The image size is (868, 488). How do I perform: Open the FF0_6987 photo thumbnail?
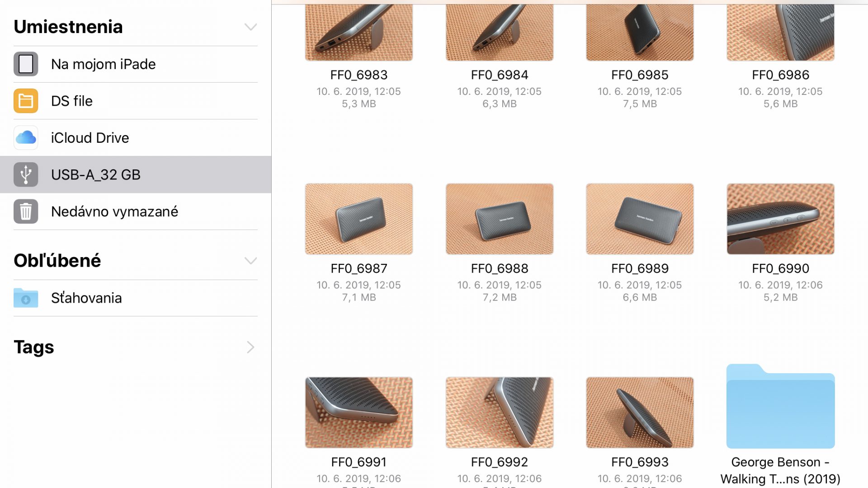359,219
